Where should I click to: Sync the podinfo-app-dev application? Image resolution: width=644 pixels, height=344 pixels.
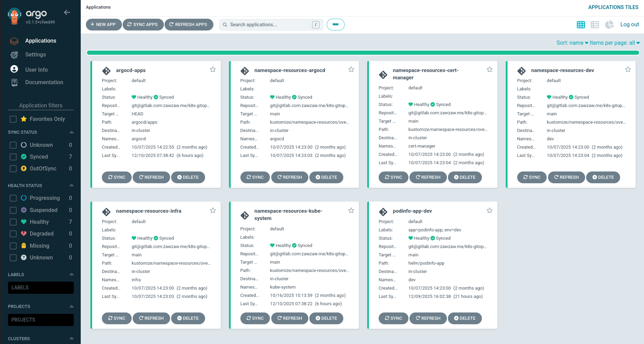(x=393, y=318)
